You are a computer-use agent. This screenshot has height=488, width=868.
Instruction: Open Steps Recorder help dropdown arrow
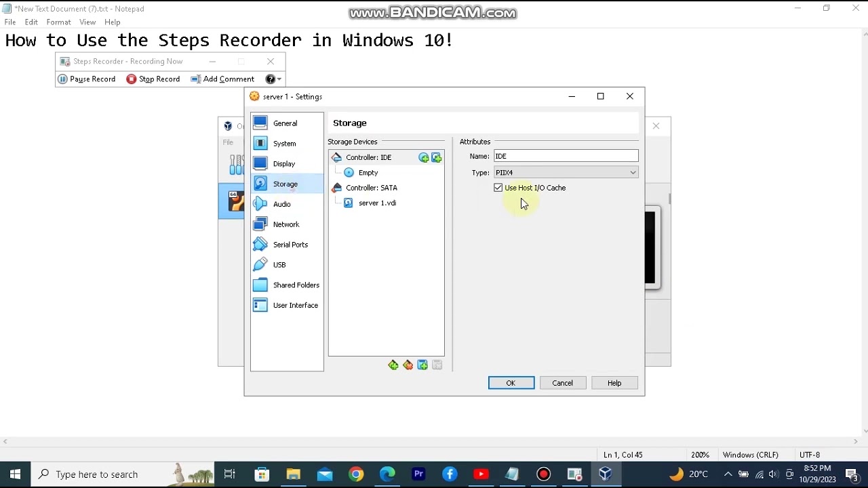(x=279, y=79)
